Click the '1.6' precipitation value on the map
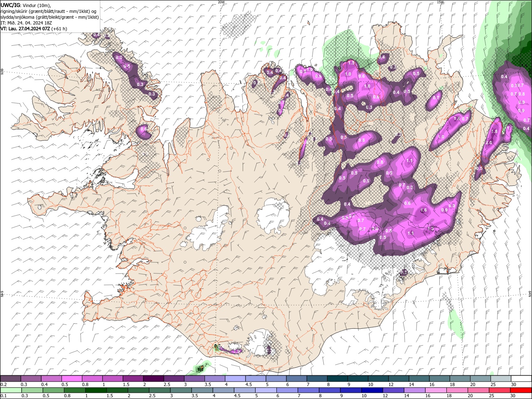 point(424,210)
